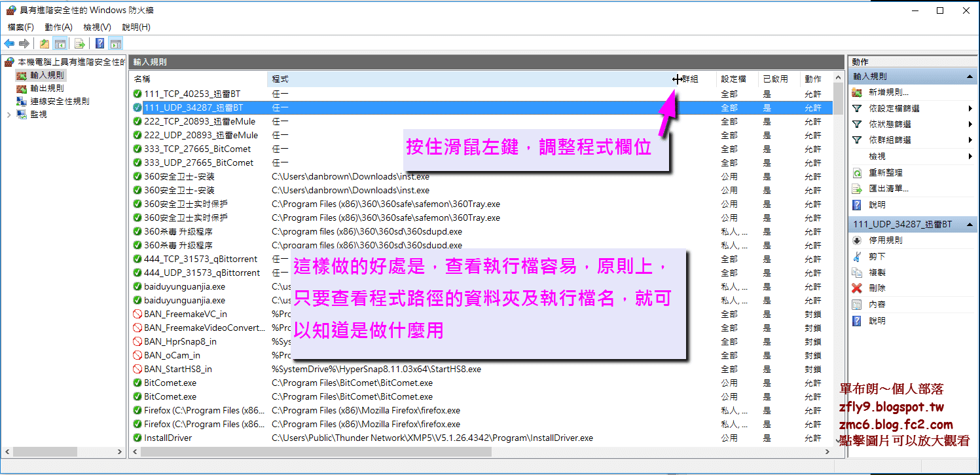Click the left tree pane scrollbar right arrow
Viewport: 980px width, 475px height.
pyautogui.click(x=119, y=451)
